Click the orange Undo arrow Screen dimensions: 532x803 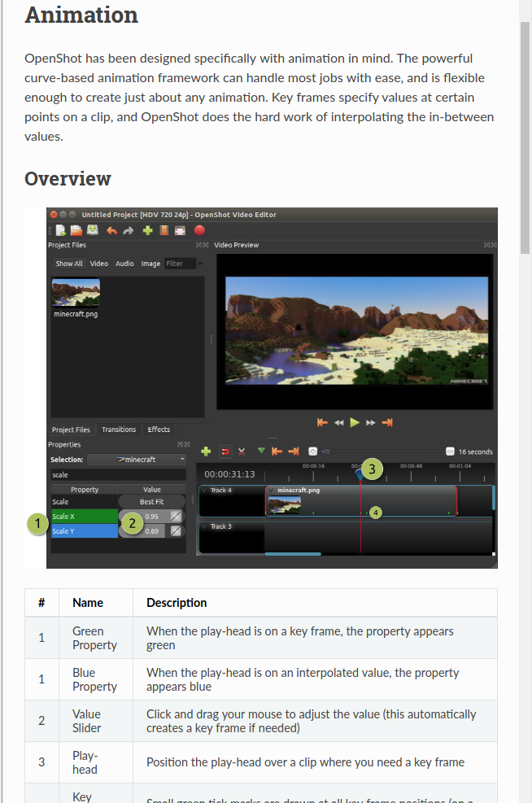[111, 231]
